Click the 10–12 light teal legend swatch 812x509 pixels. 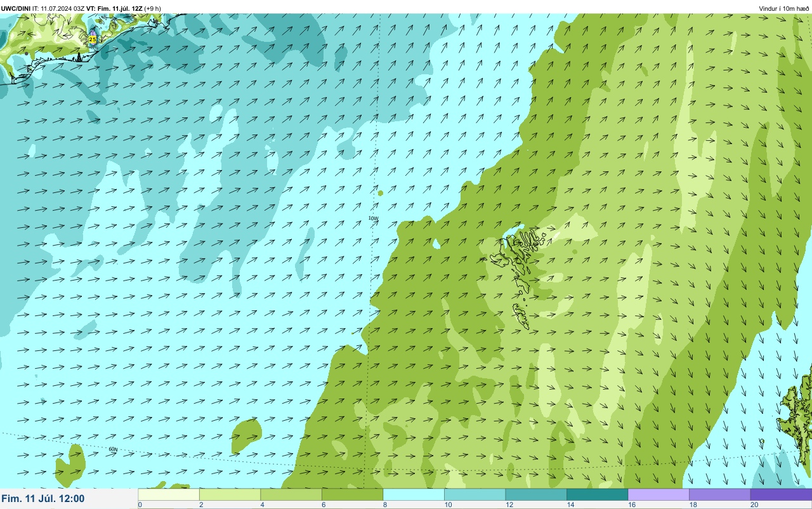[x=475, y=494]
